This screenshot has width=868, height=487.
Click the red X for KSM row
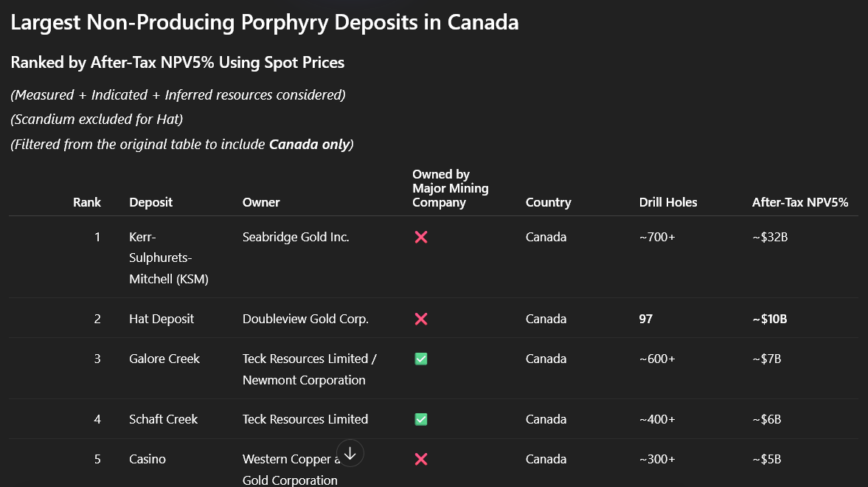(x=421, y=237)
